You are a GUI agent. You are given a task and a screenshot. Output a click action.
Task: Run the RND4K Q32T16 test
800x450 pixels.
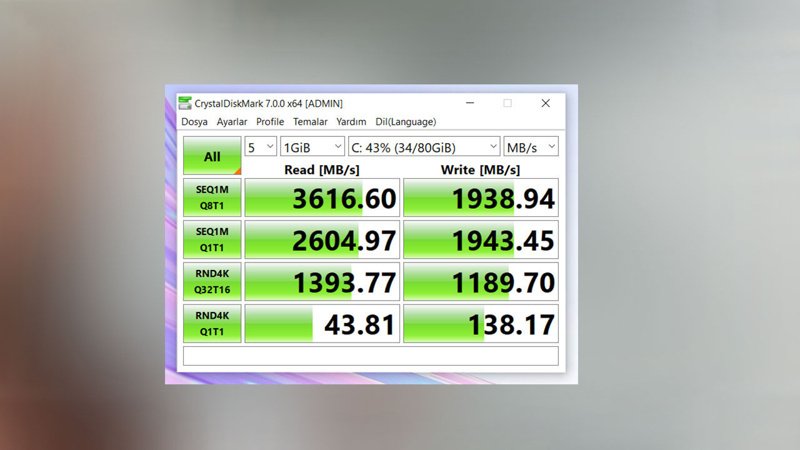(x=212, y=282)
